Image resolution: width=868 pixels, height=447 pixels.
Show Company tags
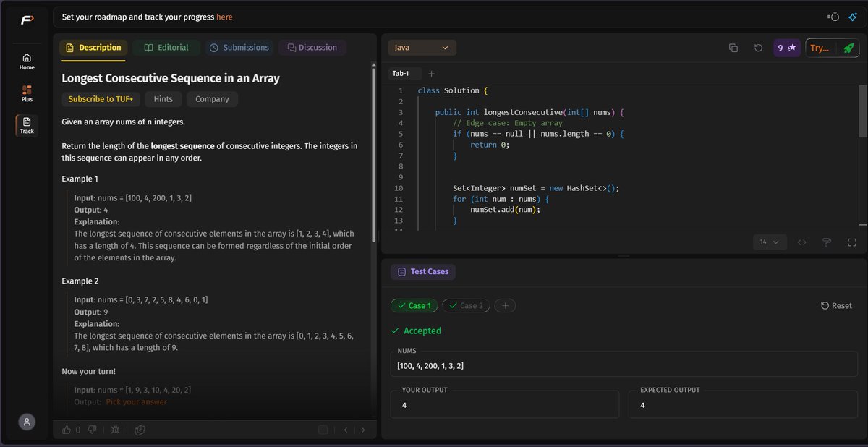212,99
